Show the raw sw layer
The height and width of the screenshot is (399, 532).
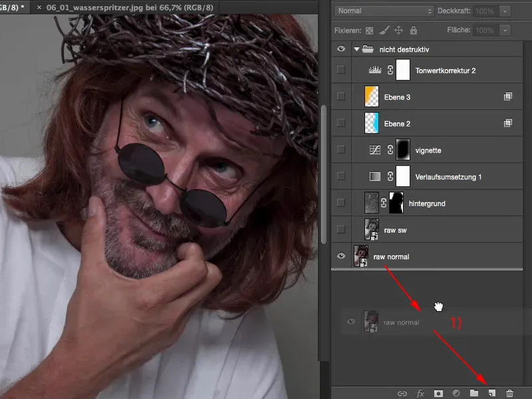(341, 229)
